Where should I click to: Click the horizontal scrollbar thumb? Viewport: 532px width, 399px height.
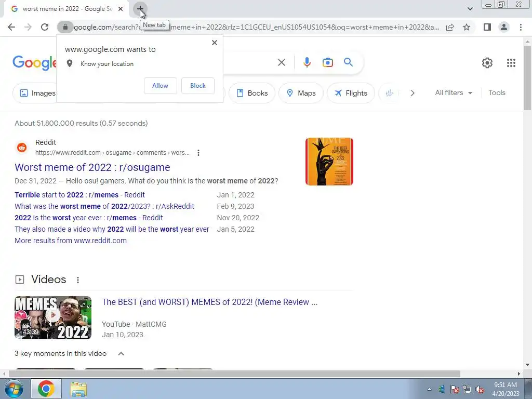(234, 374)
